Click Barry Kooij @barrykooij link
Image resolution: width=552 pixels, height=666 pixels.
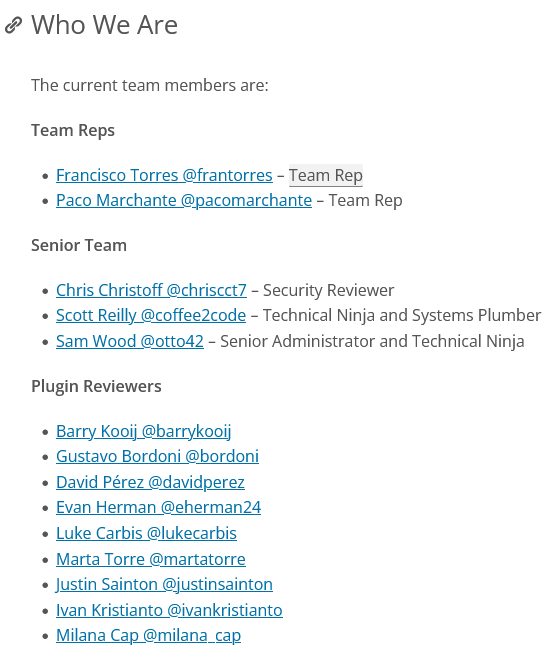pos(144,432)
